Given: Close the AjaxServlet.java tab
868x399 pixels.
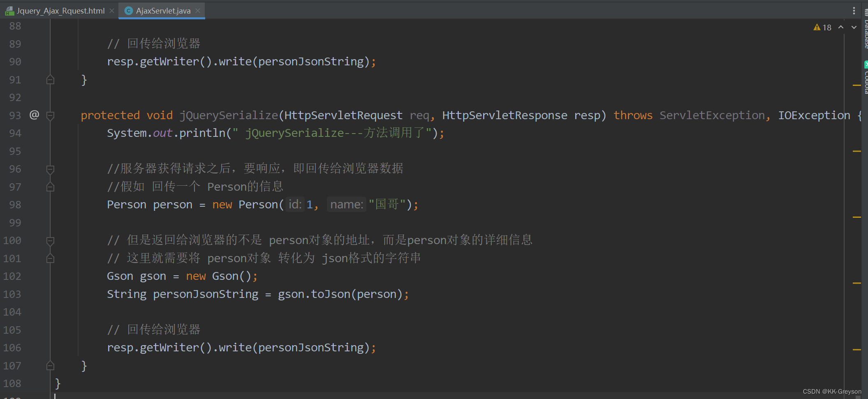Looking at the screenshot, I should 198,11.
